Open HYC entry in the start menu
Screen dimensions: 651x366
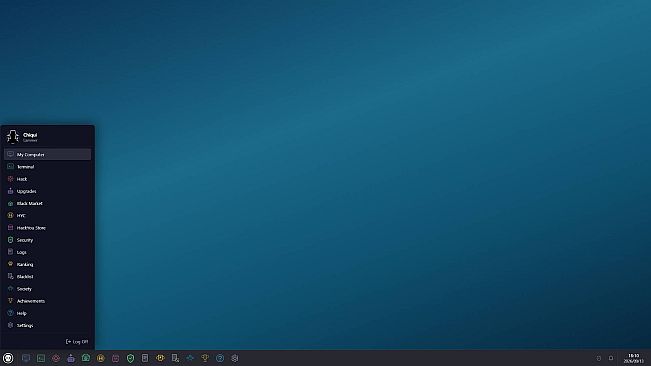(47, 215)
